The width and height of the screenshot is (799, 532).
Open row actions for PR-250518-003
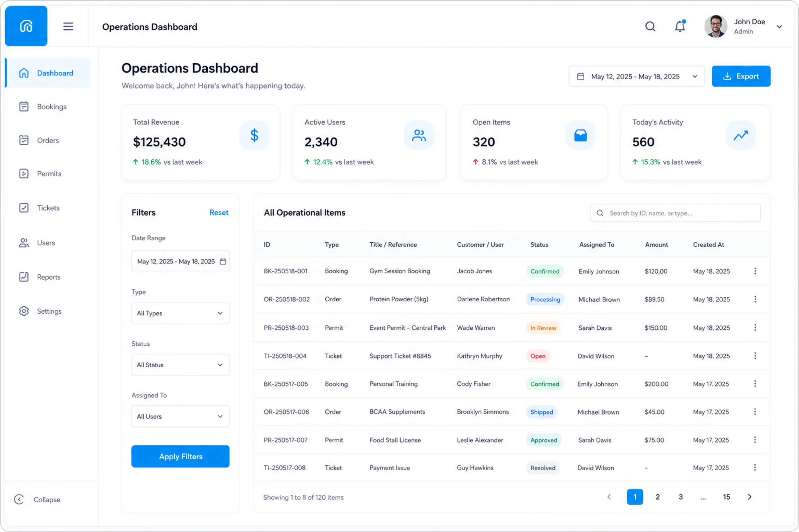pos(755,328)
